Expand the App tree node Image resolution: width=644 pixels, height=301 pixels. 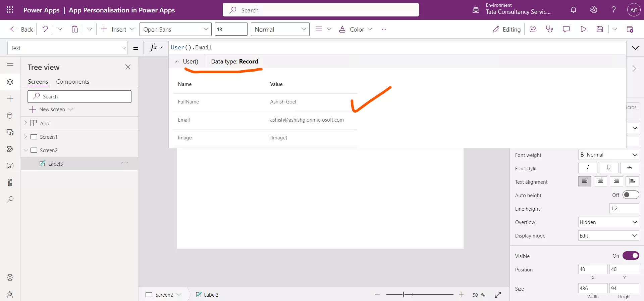[25, 123]
